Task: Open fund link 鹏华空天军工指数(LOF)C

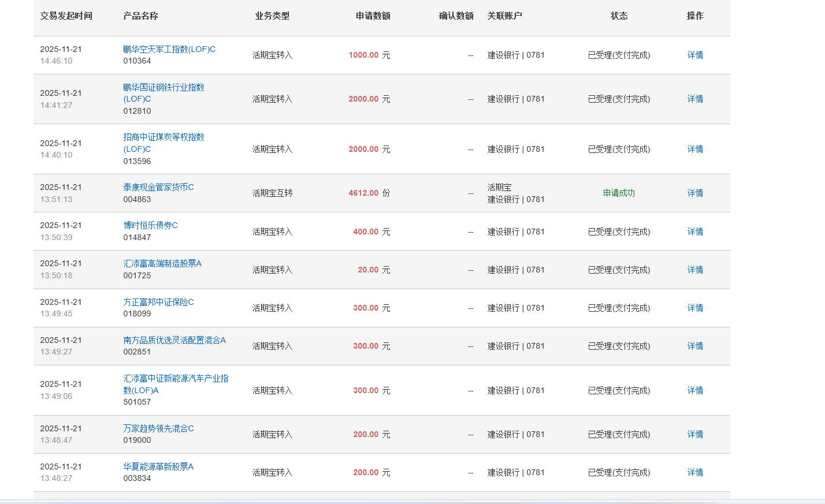Action: coord(169,49)
